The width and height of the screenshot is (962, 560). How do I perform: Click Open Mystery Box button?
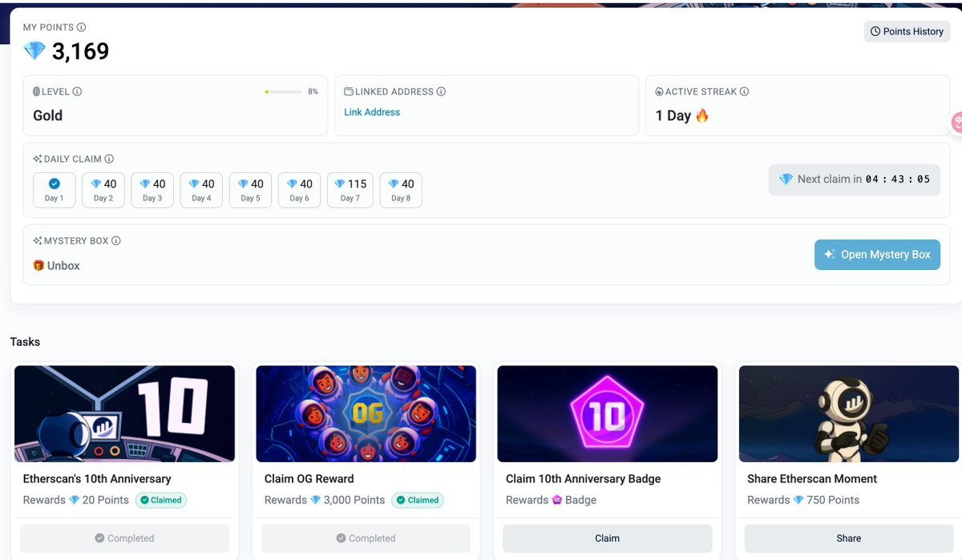pos(877,254)
